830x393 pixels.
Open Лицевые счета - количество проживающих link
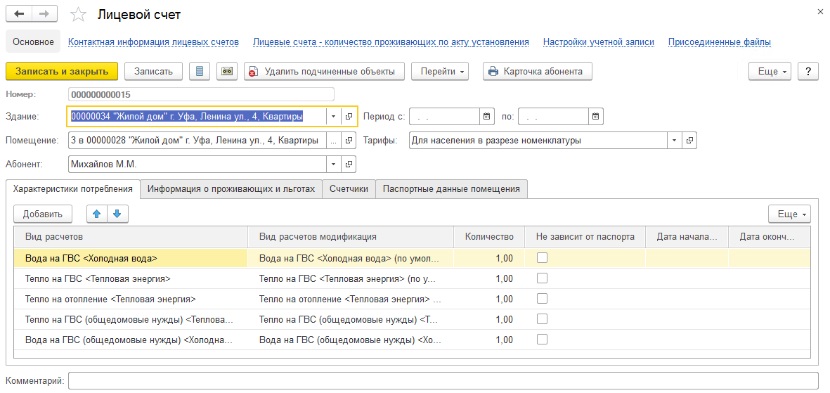point(391,42)
